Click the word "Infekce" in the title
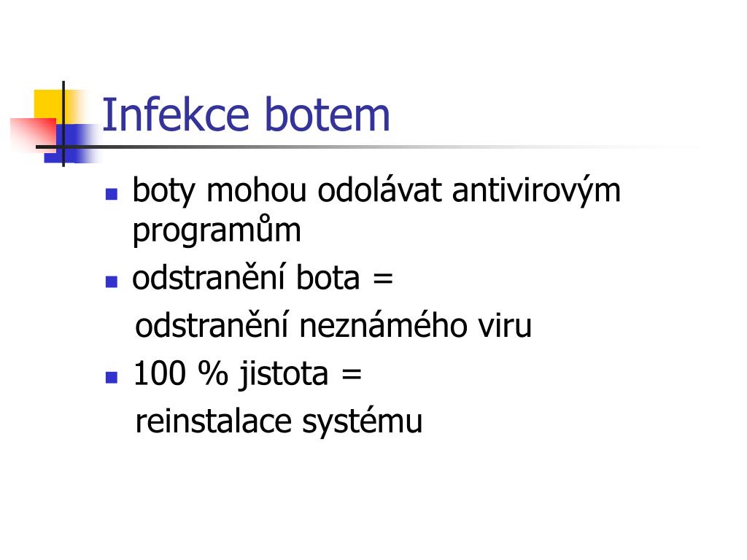747x560 pixels. [175, 114]
